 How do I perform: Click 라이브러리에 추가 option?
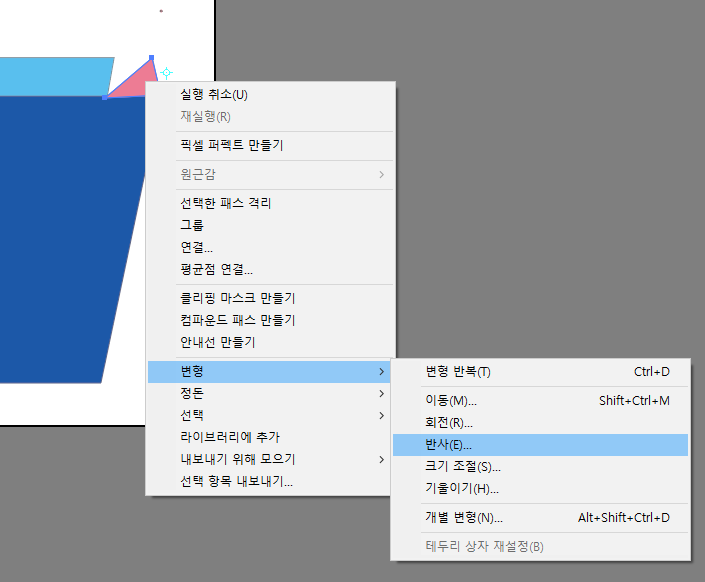[270, 437]
